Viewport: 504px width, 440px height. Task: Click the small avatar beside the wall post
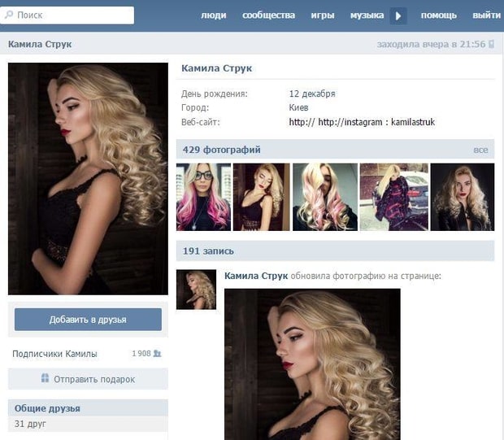pyautogui.click(x=196, y=290)
